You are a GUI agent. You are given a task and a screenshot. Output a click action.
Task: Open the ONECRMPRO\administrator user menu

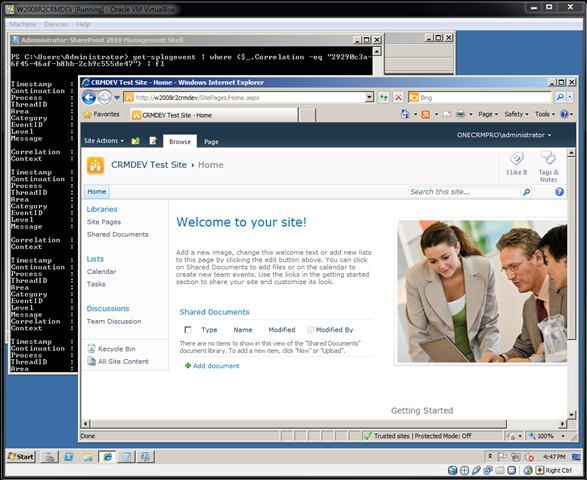coord(504,135)
